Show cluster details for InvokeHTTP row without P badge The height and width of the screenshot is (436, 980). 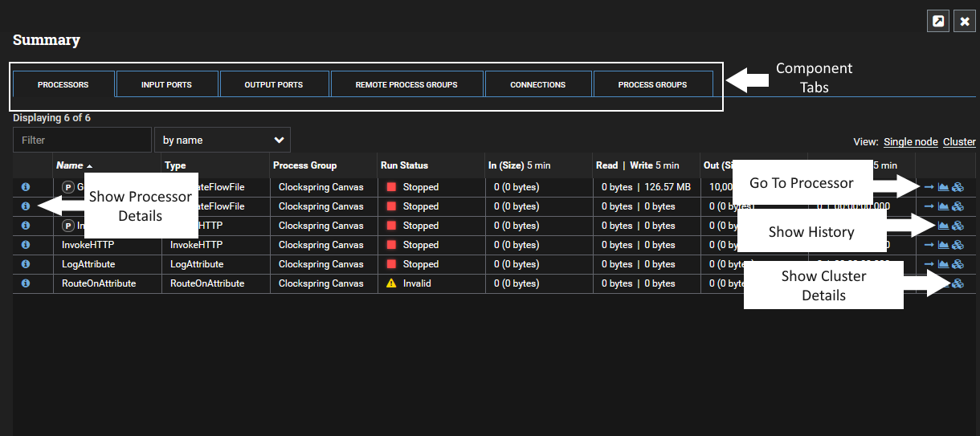tap(958, 245)
